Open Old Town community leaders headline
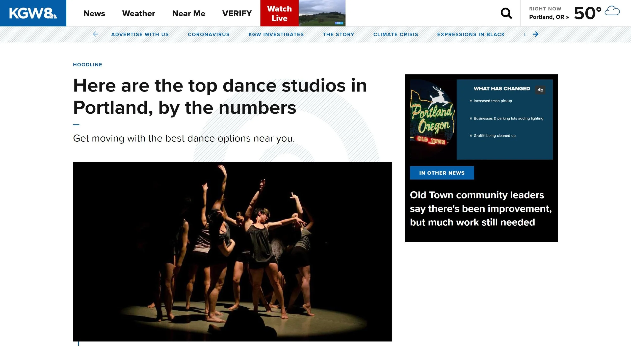The image size is (631, 364). point(481,209)
